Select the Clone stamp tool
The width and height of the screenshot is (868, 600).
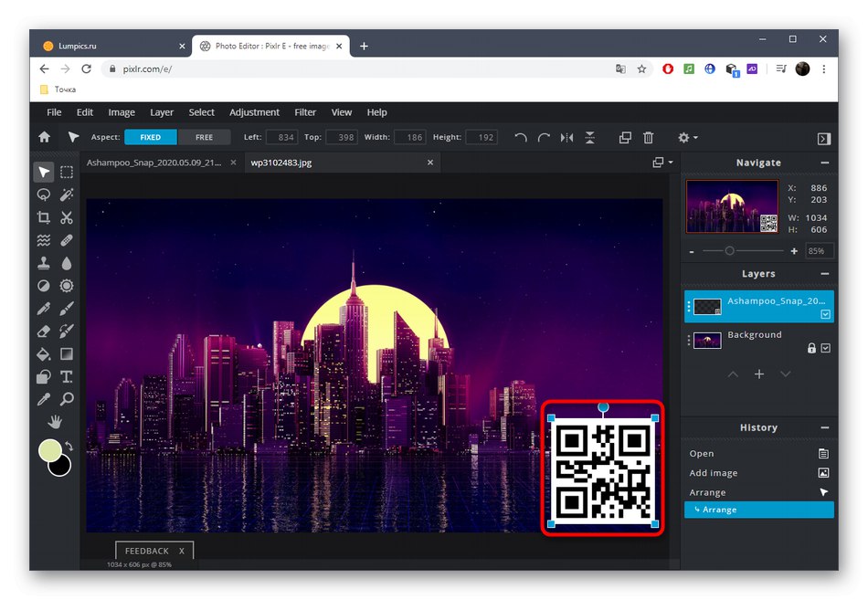coord(44,263)
